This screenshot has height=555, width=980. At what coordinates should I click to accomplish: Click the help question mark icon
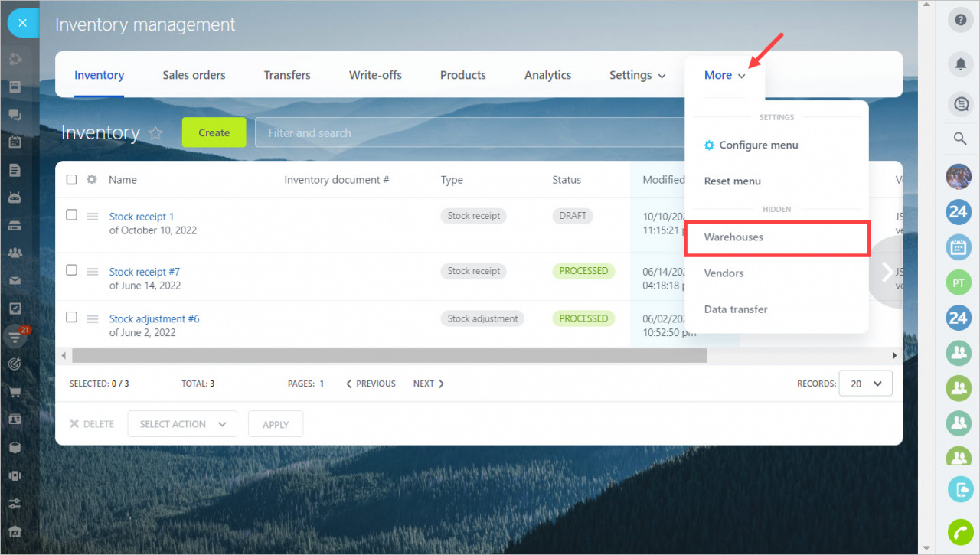pos(960,21)
